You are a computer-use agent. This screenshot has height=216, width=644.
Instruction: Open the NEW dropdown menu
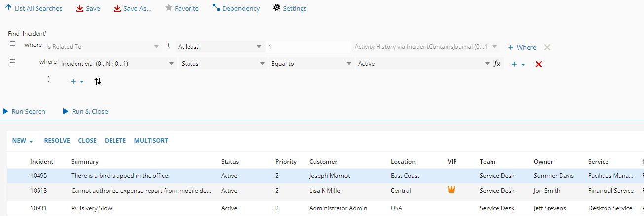click(x=23, y=141)
